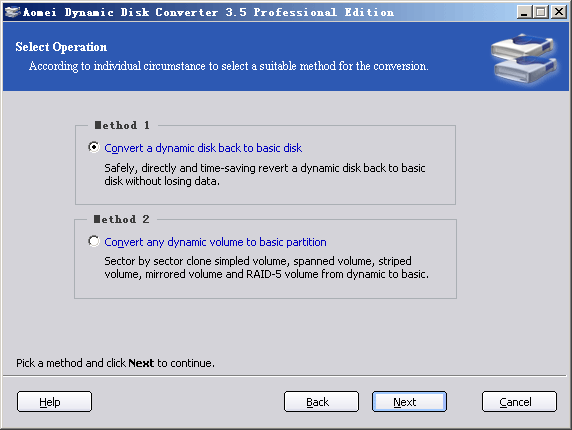572x430 pixels.
Task: Click the Method 1 group label
Action: [x=122, y=125]
